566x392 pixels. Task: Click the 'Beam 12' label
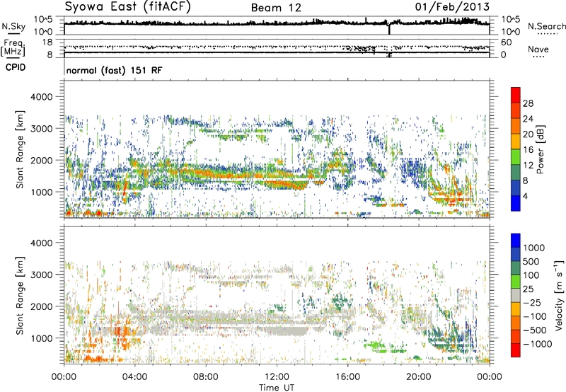tap(276, 8)
